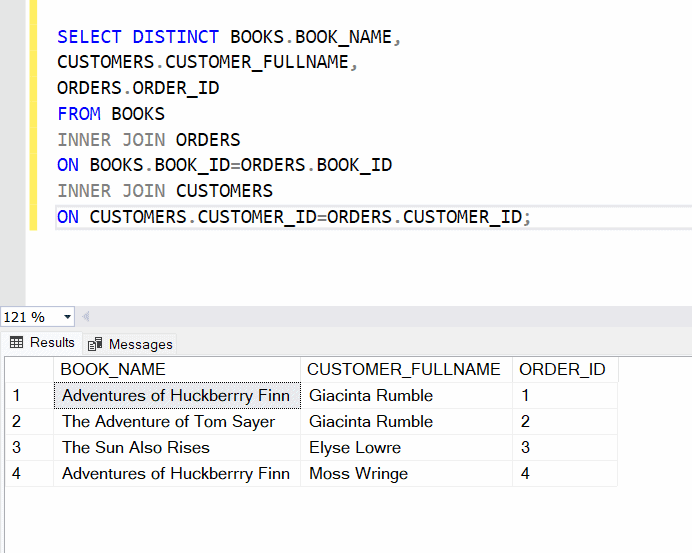Click Adventures of Huckberrry Finn in row 1

177,395
